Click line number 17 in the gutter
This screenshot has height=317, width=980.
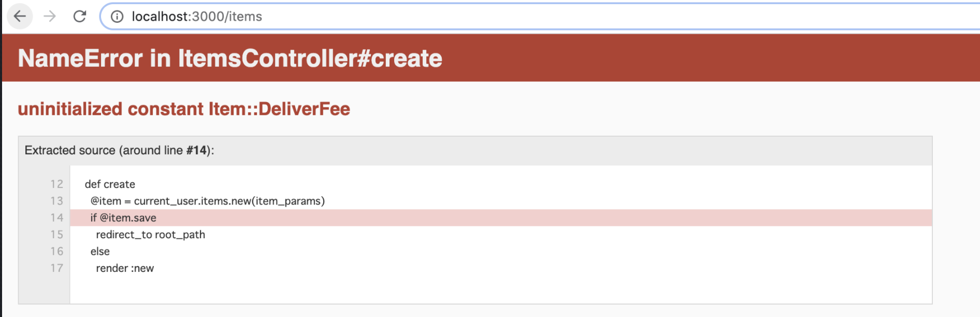click(57, 268)
